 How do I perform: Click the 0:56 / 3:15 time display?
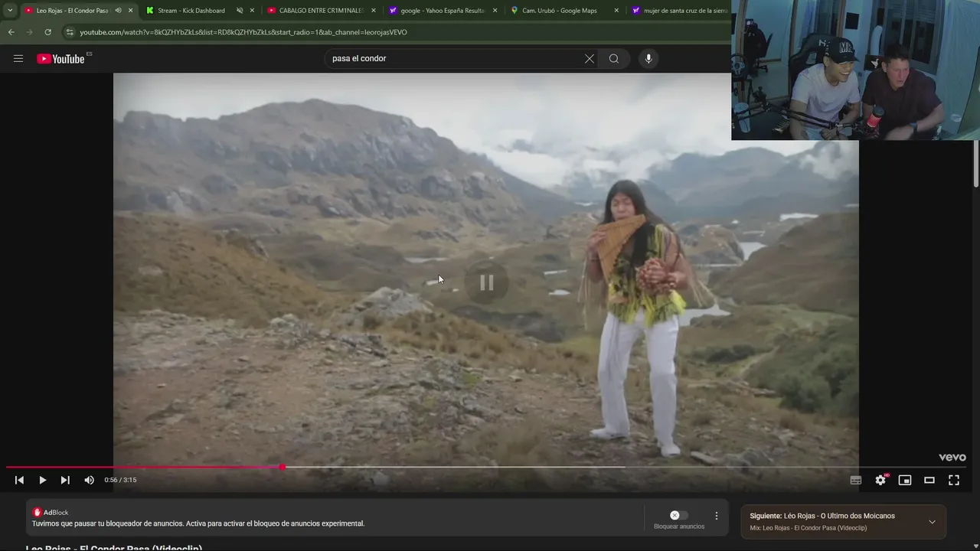(x=120, y=480)
